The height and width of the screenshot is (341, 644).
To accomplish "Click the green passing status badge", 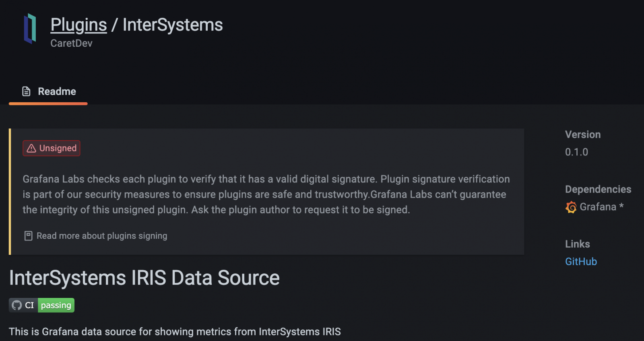I will (x=56, y=305).
